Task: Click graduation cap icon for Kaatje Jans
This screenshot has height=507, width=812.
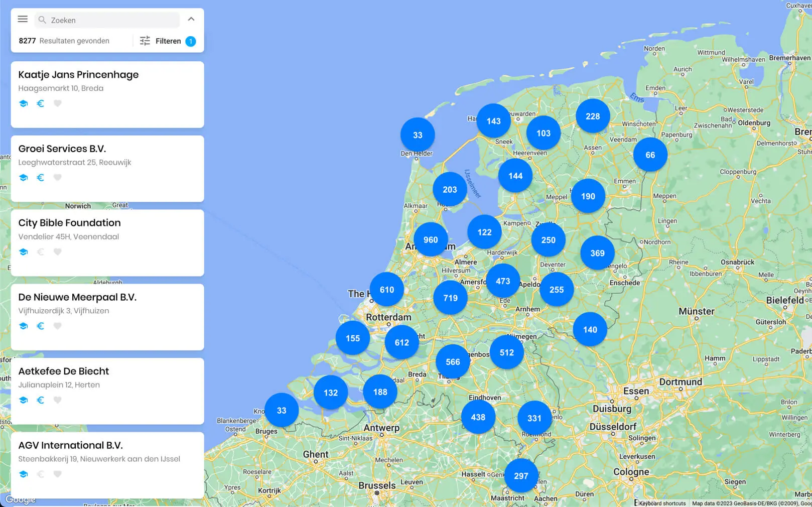Action: [x=24, y=103]
